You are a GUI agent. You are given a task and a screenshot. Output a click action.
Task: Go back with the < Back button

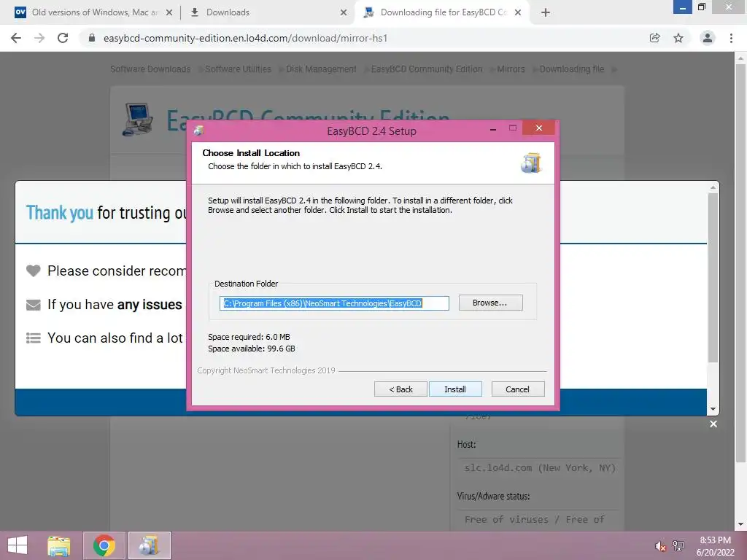pyautogui.click(x=400, y=389)
